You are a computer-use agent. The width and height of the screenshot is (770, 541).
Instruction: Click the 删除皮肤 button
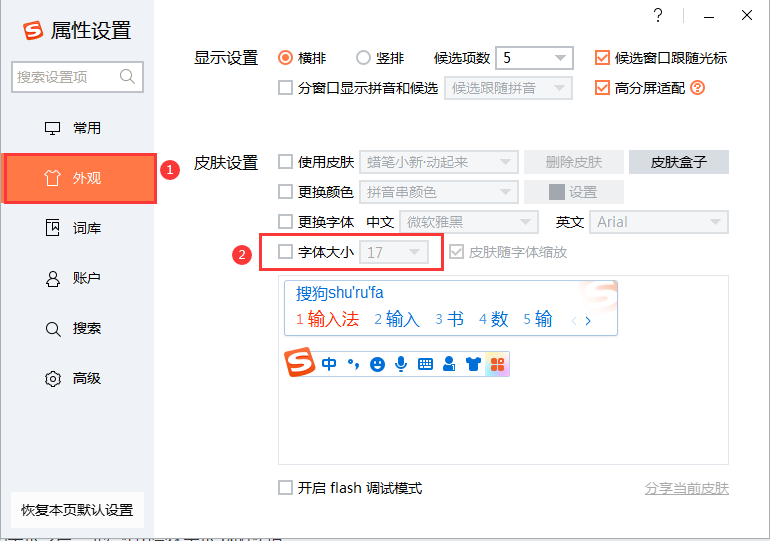574,162
